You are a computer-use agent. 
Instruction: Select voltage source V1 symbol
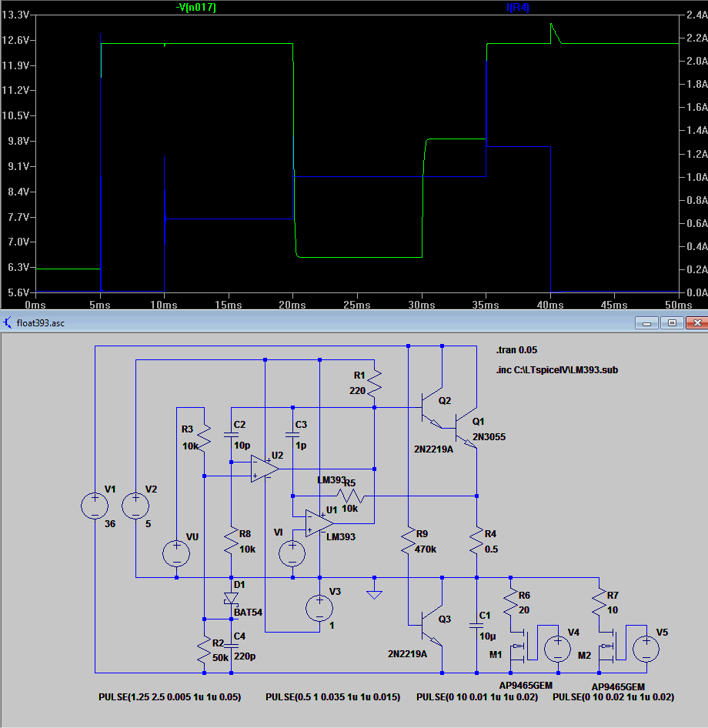coord(95,506)
